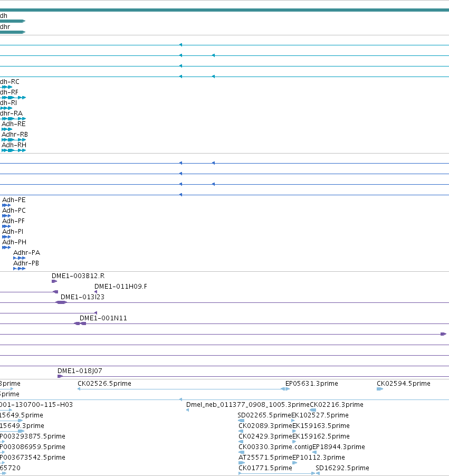
Task: Select the DME1-018J07 feature label
Action: pos(80,371)
